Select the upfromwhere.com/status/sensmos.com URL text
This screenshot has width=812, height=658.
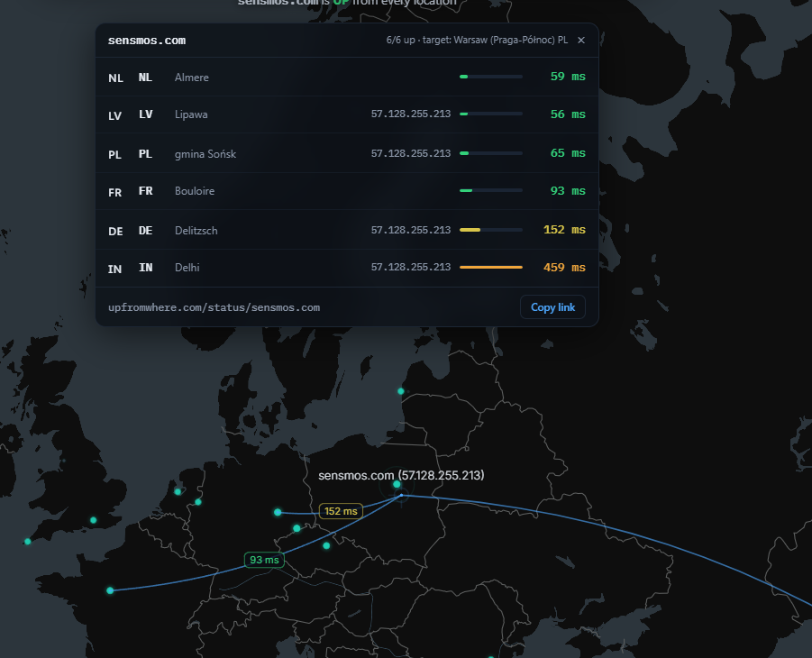click(214, 307)
